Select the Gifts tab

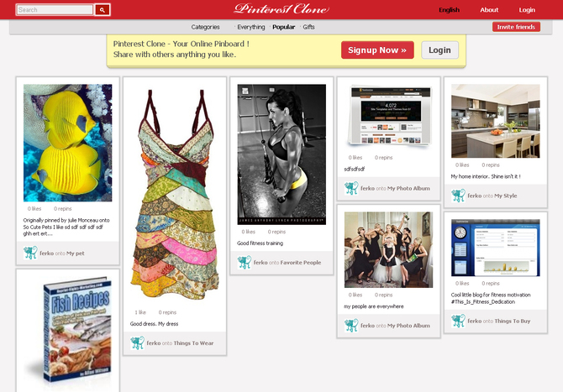pos(308,27)
